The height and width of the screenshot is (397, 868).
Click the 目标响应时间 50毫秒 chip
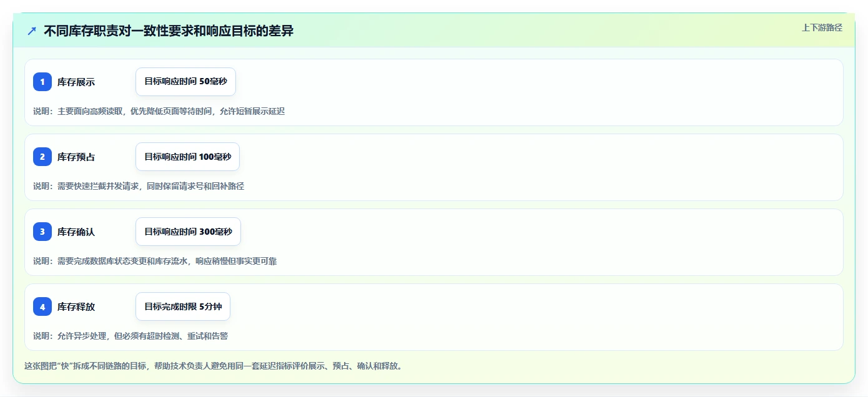pos(185,82)
